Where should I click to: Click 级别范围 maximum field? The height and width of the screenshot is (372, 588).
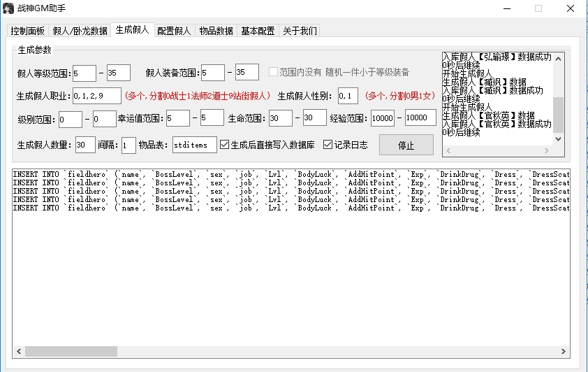(104, 119)
